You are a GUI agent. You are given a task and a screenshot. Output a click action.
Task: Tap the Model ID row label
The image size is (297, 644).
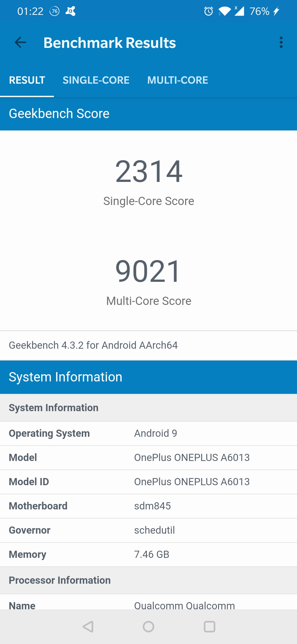click(x=29, y=482)
